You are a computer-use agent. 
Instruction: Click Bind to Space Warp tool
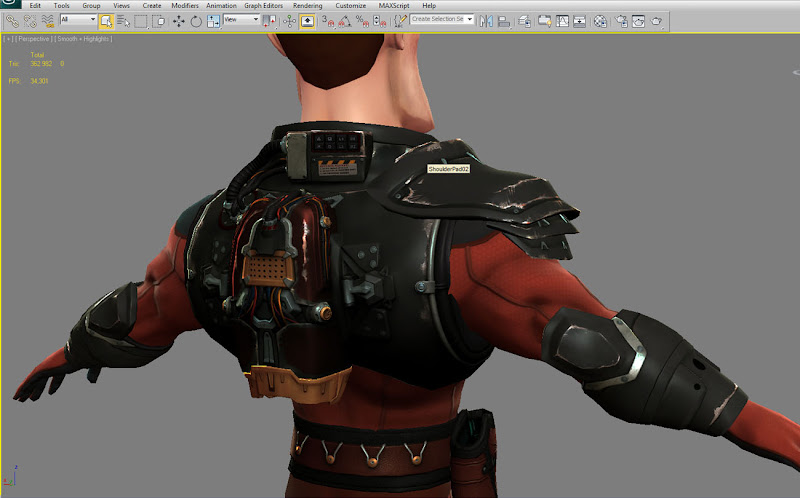point(47,21)
